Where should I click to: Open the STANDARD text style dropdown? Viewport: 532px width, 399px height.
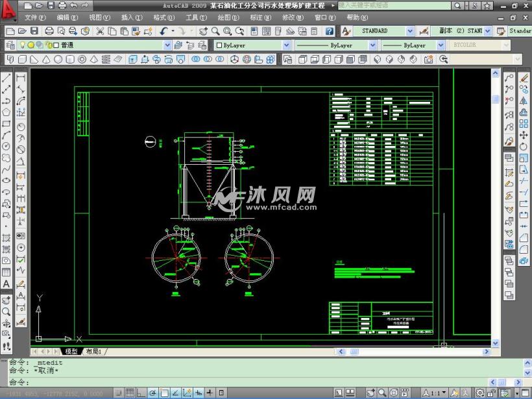point(410,30)
